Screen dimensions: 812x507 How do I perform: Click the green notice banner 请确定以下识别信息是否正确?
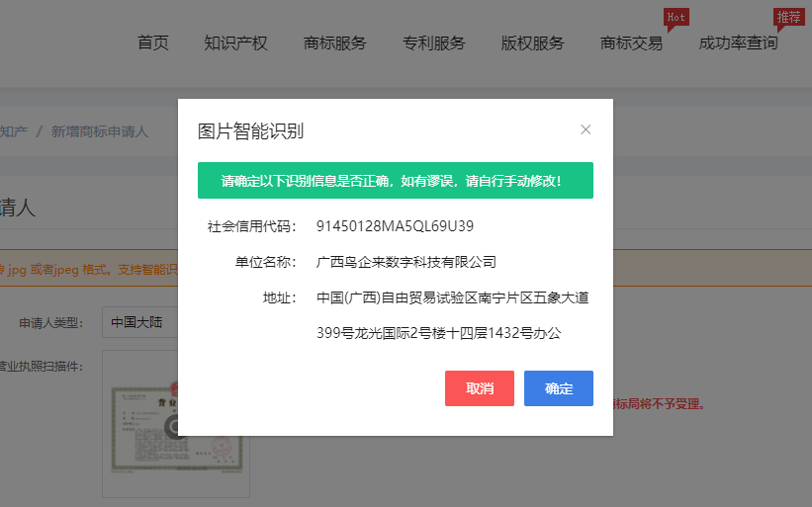click(396, 181)
